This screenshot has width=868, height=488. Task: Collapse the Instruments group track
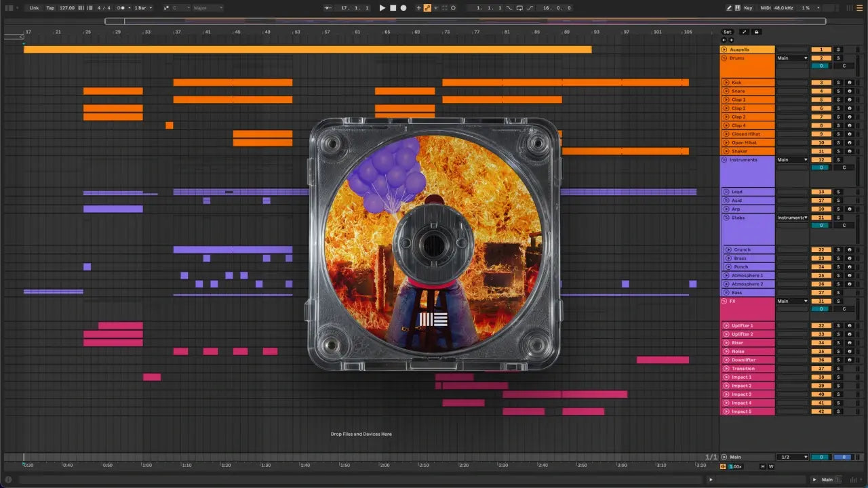pyautogui.click(x=724, y=160)
